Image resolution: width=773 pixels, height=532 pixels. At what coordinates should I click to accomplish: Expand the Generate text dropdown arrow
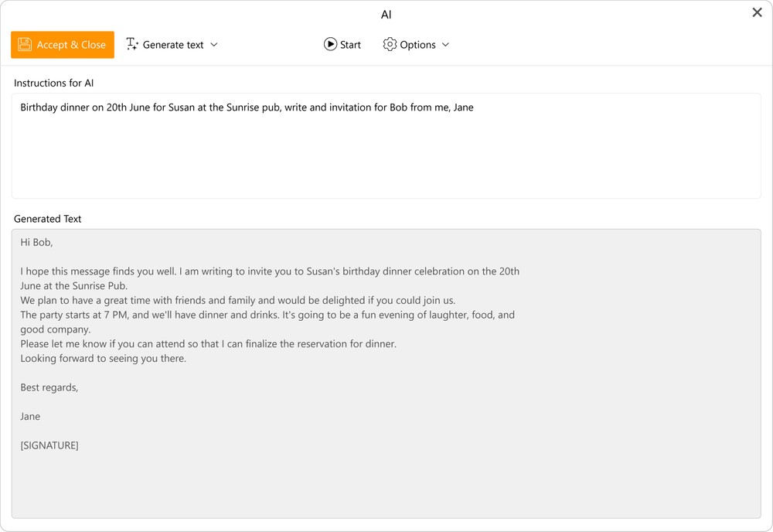pyautogui.click(x=214, y=45)
